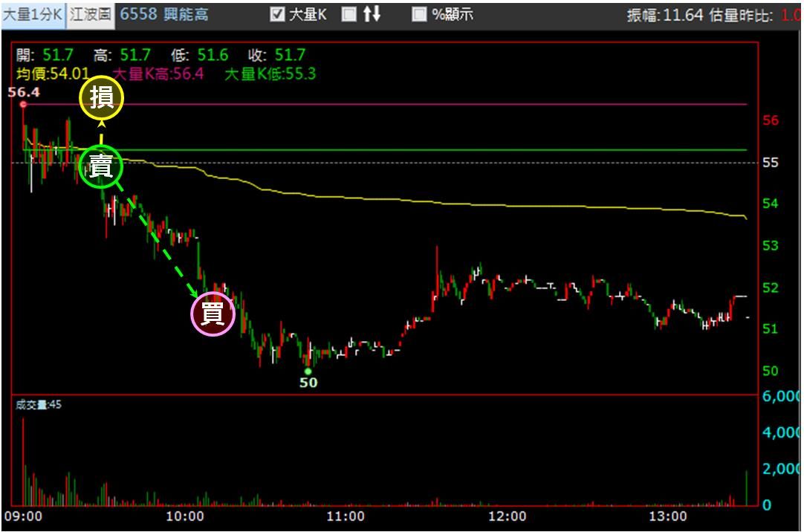Select the stock title 6558 興能高

(164, 14)
